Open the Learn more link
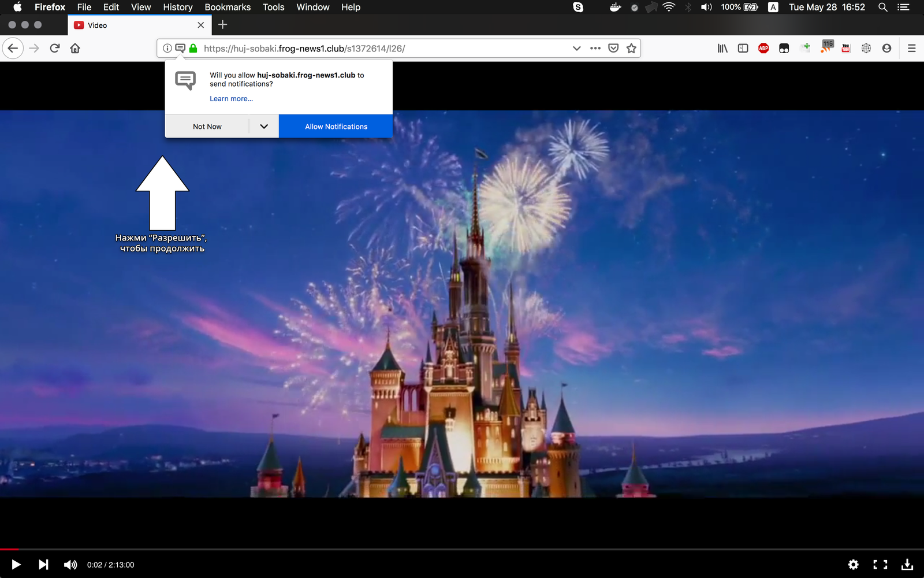The width and height of the screenshot is (924, 578). [231, 99]
